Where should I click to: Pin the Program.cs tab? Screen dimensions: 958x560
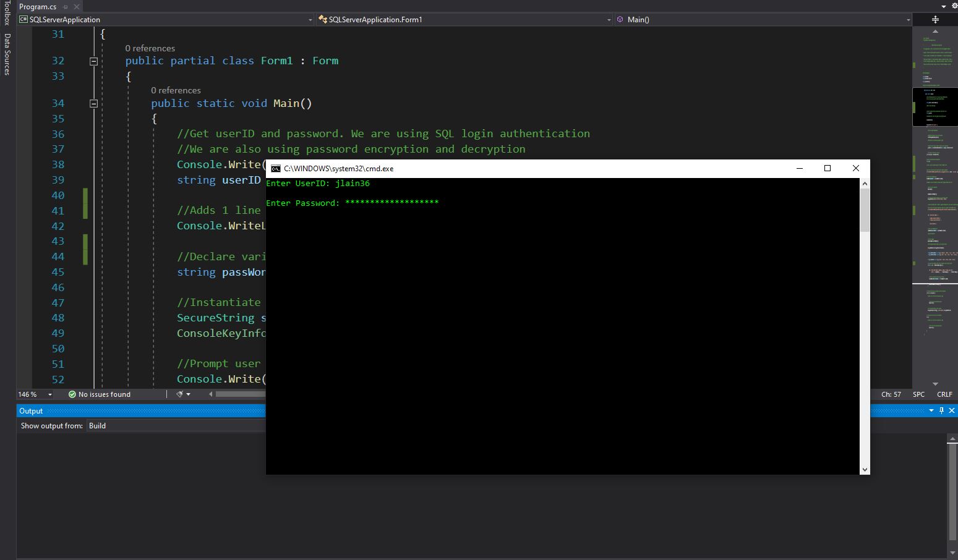click(x=65, y=7)
